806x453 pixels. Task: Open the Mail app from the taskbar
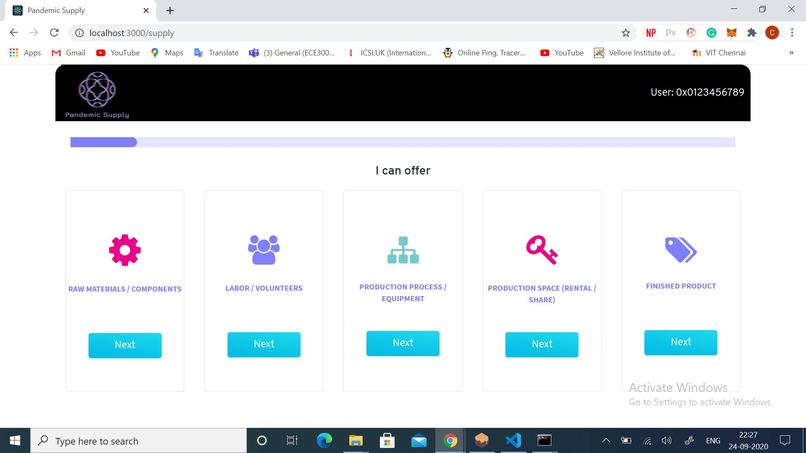point(418,441)
